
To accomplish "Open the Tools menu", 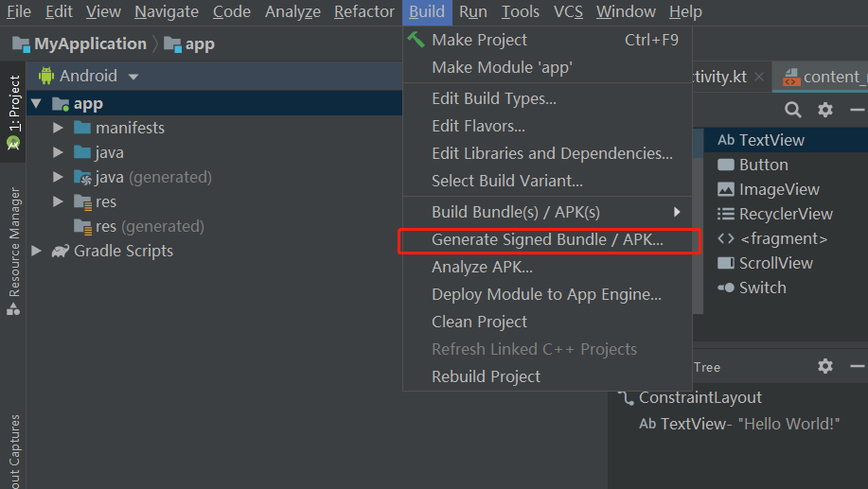I will (520, 11).
